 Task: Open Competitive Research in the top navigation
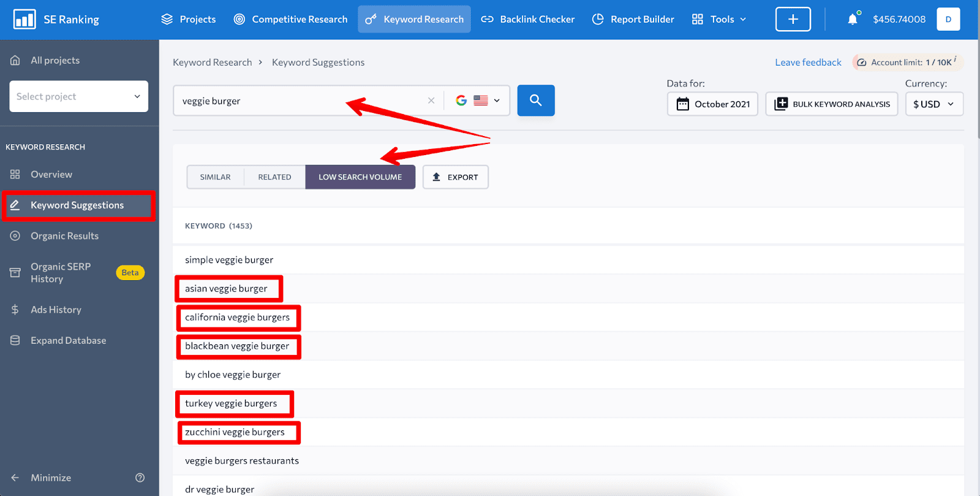coord(290,20)
